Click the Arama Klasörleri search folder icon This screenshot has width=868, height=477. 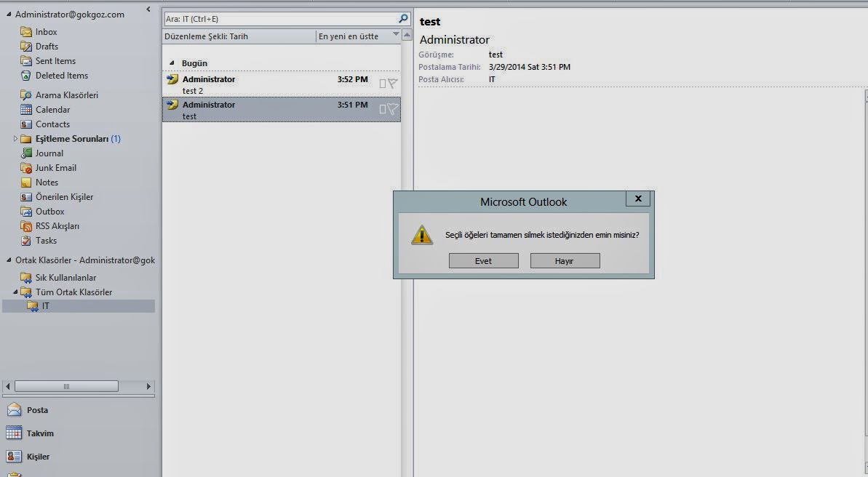point(26,95)
